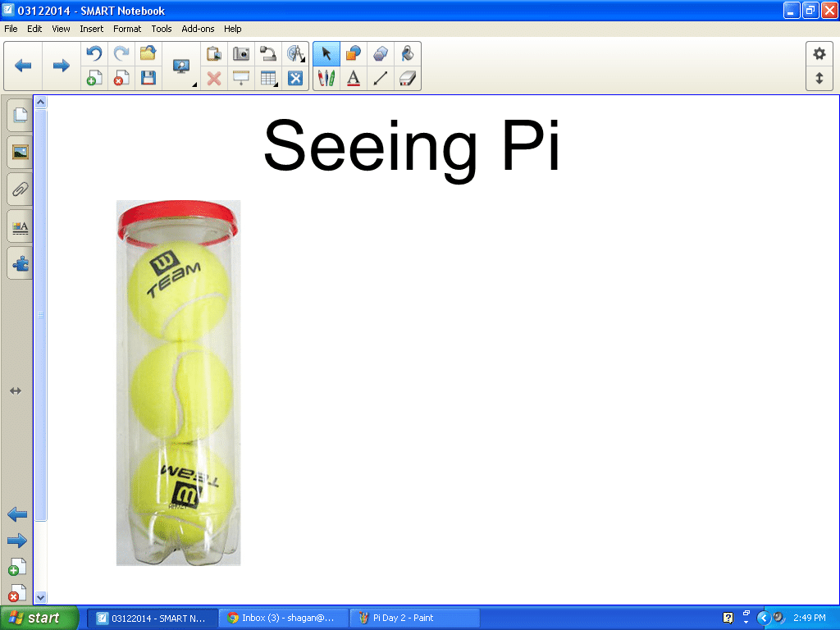This screenshot has height=630, width=840.
Task: Add a page from the sidebar bottom
Action: coord(17,568)
